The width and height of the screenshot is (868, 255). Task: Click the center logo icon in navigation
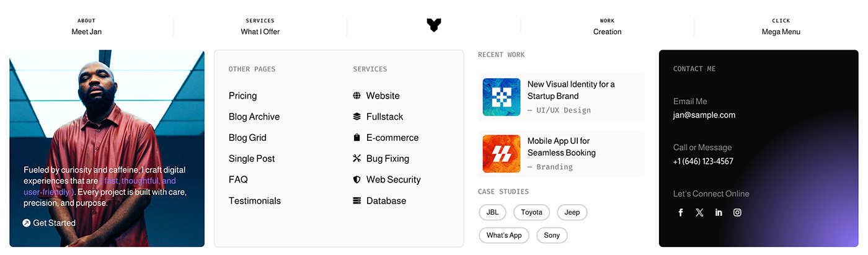tap(434, 25)
